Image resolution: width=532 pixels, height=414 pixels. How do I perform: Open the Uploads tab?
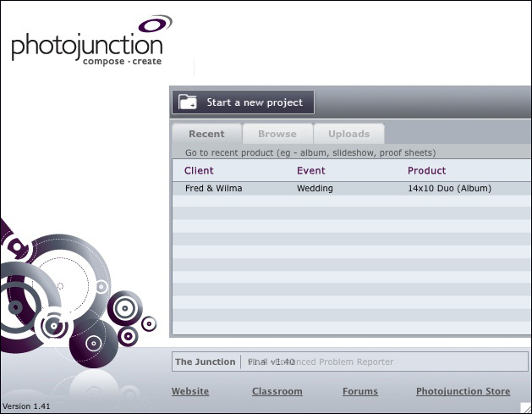point(348,134)
